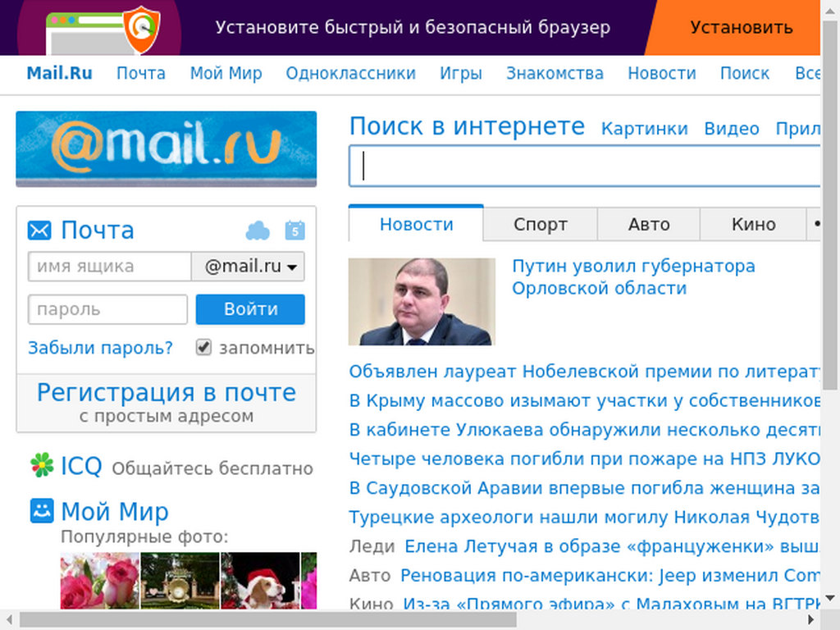Open the cloud storage icon
The height and width of the screenshot is (630, 840).
(x=258, y=231)
